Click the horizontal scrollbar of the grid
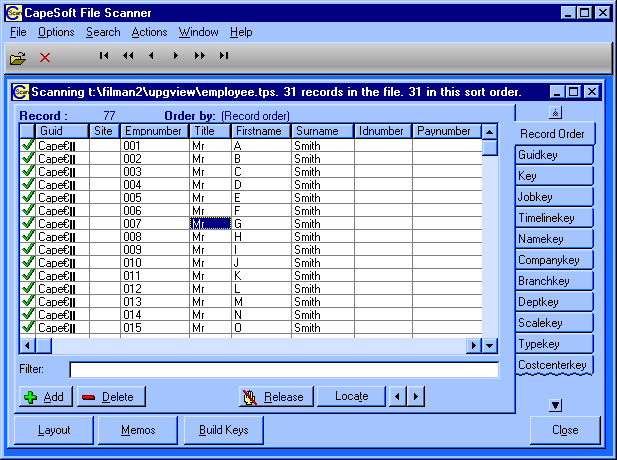This screenshot has height=460, width=617. point(250,345)
